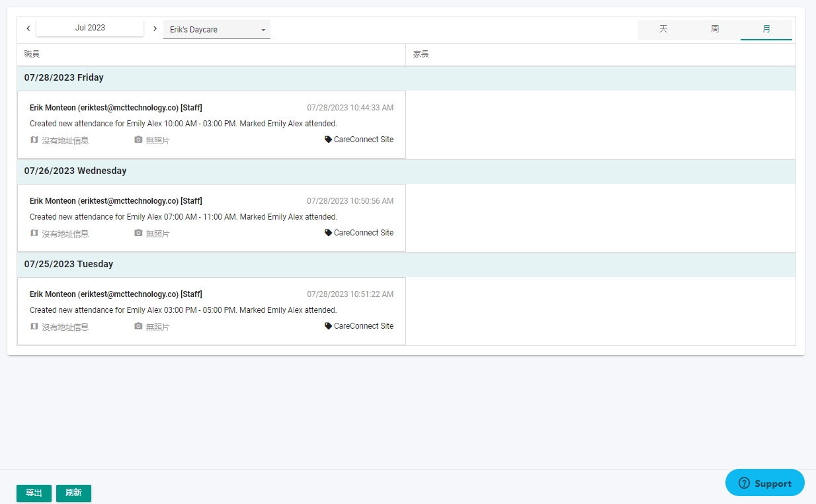Click map icon in the 10:44:33 AM entry

click(34, 140)
